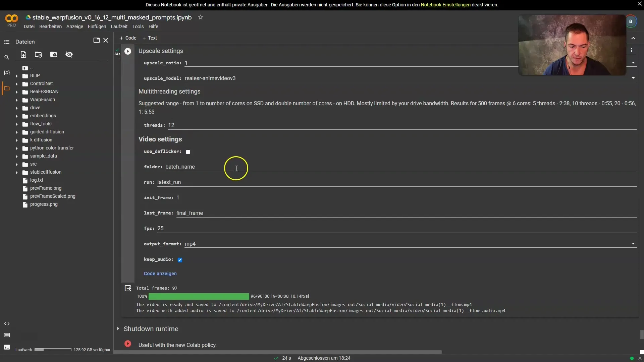
Task: Open the Hilfe menu
Action: click(153, 26)
